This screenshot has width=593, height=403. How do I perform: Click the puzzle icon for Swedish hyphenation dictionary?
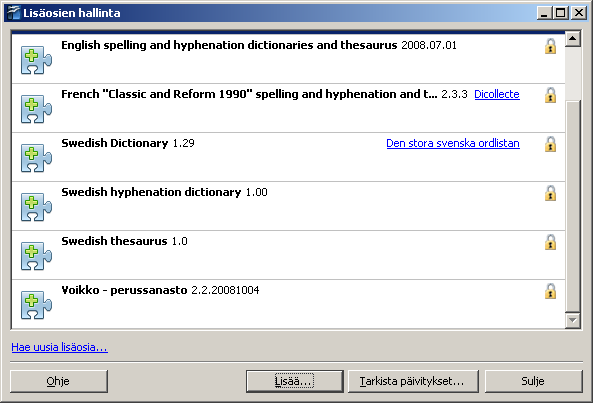[x=36, y=207]
